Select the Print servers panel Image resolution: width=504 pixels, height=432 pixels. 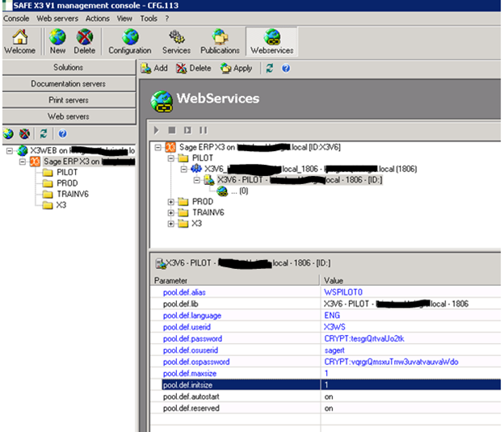[68, 99]
